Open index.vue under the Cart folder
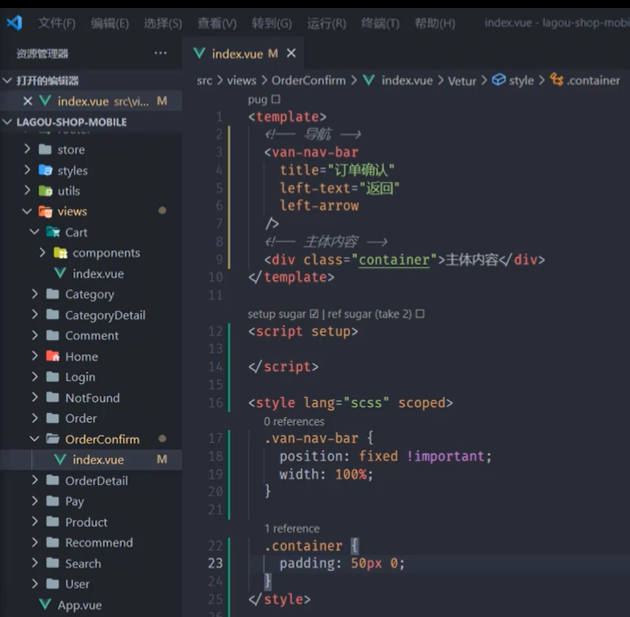 tap(98, 274)
